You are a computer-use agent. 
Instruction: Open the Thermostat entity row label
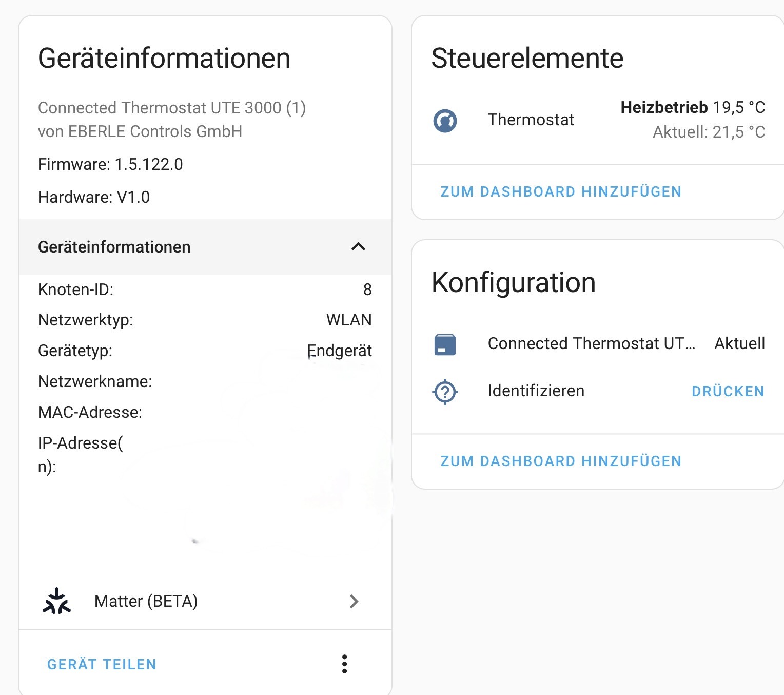(x=531, y=120)
